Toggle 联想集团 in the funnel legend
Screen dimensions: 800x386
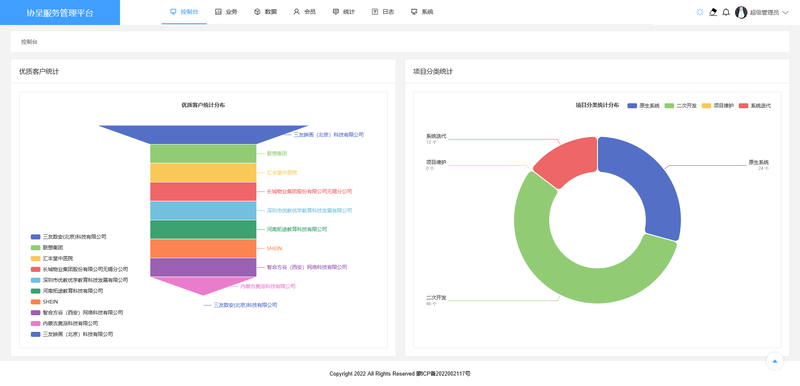(47, 247)
